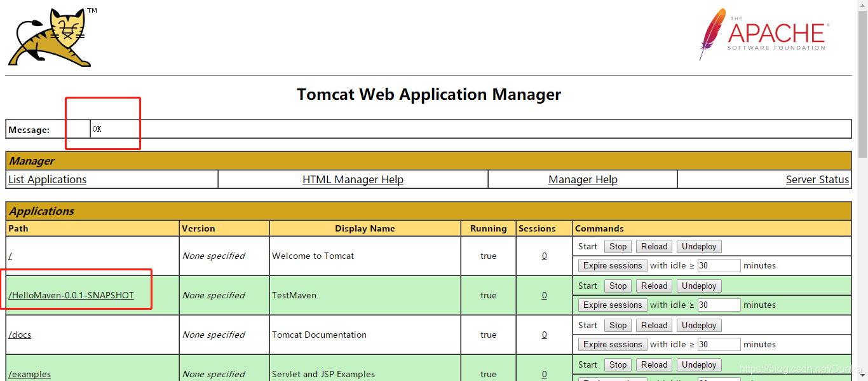Screen dimensions: 868x381
Task: Click None specified version for TestMaven
Action: click(x=214, y=295)
